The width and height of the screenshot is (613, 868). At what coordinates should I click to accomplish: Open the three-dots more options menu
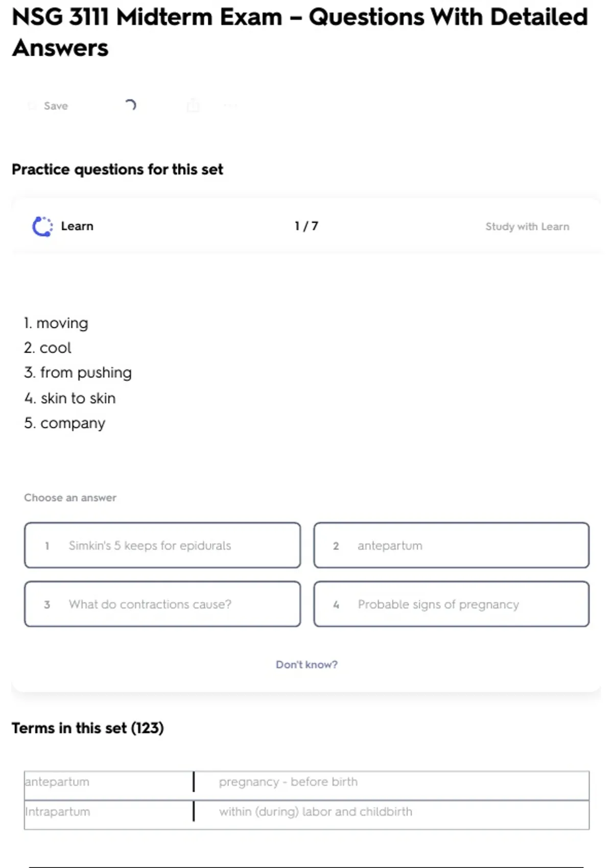point(230,106)
